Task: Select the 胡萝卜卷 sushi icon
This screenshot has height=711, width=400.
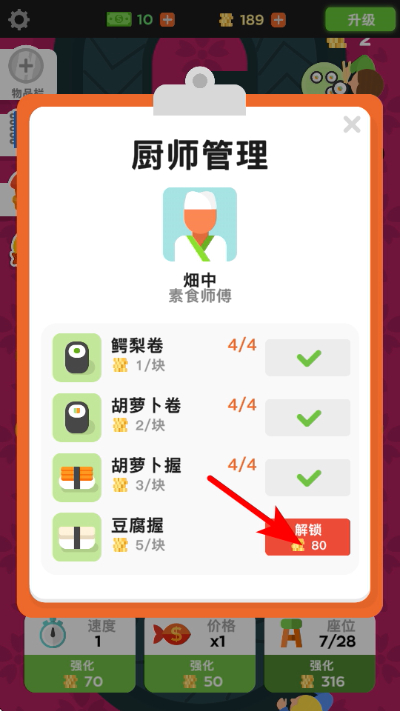Action: (77, 417)
